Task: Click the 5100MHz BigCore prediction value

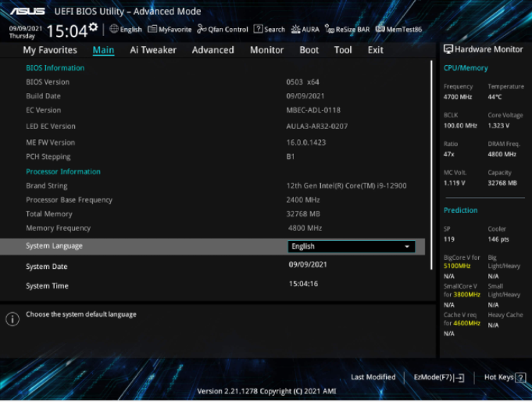Action: click(457, 266)
